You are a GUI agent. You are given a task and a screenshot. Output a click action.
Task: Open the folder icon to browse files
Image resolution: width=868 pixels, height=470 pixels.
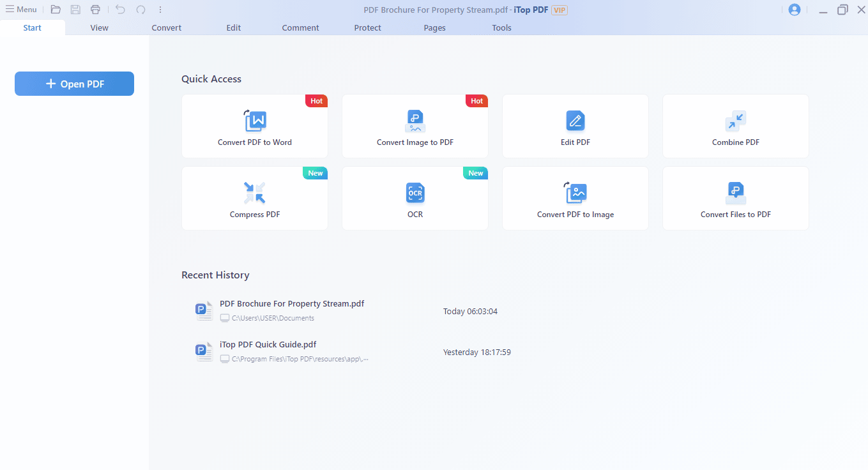pos(56,9)
